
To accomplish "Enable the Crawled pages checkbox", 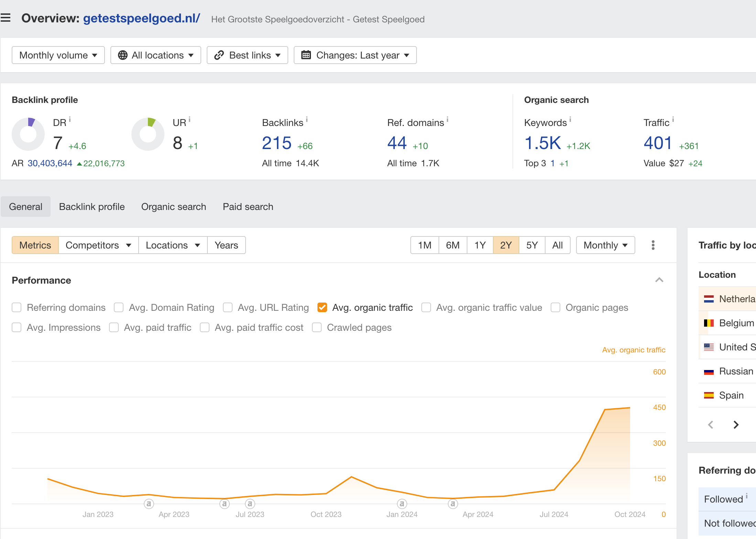I will click(x=317, y=327).
